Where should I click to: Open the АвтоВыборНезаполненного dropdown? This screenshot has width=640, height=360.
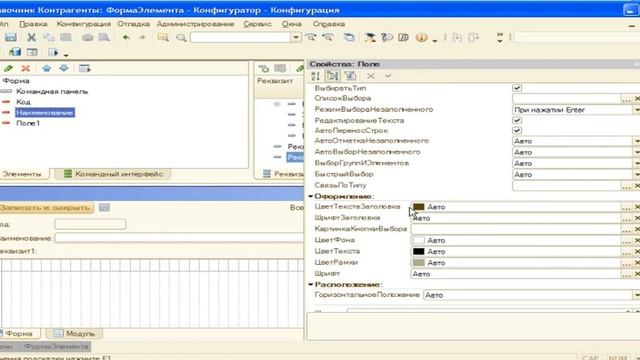[636, 152]
